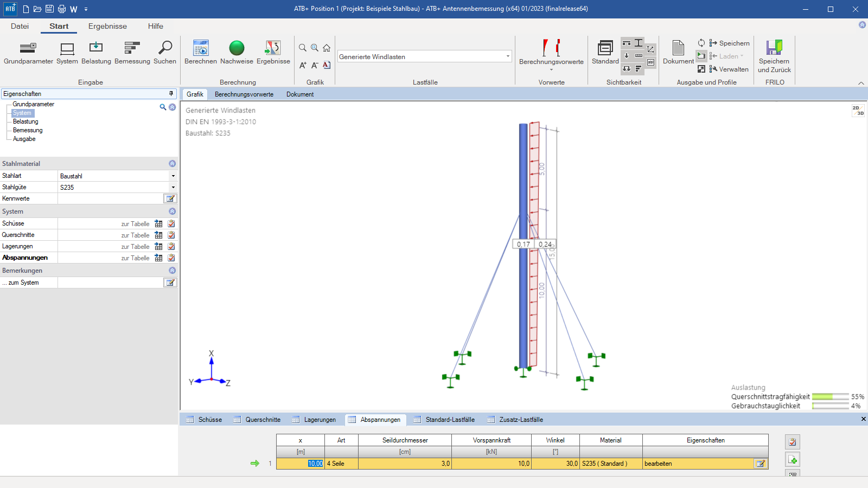Open the Stahlart dropdown
The image size is (868, 488).
(x=173, y=176)
